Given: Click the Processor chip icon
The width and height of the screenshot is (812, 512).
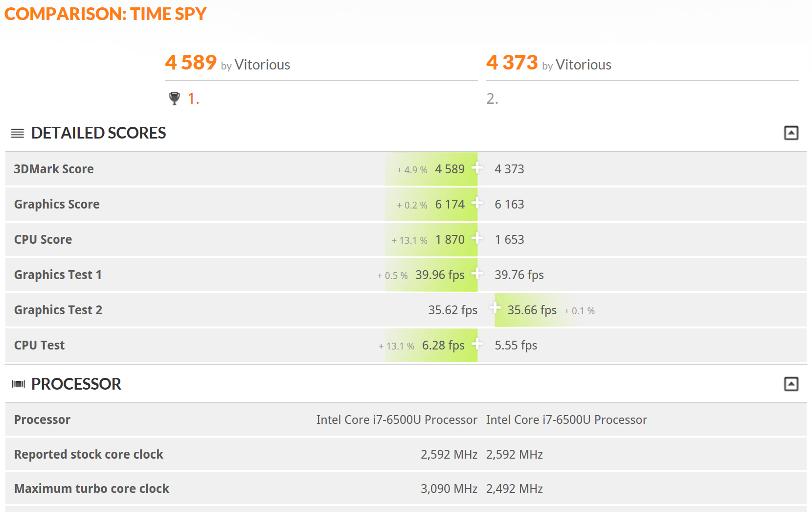Looking at the screenshot, I should pyautogui.click(x=18, y=384).
